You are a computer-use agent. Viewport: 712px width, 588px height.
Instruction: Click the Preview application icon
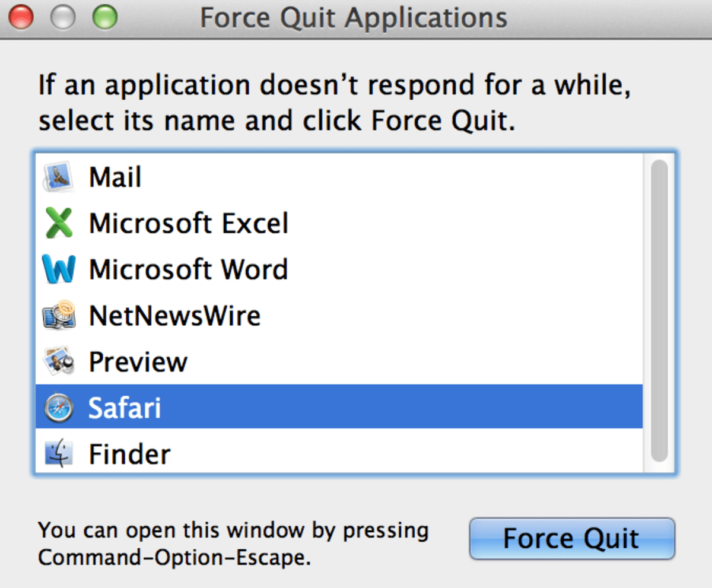(x=59, y=361)
